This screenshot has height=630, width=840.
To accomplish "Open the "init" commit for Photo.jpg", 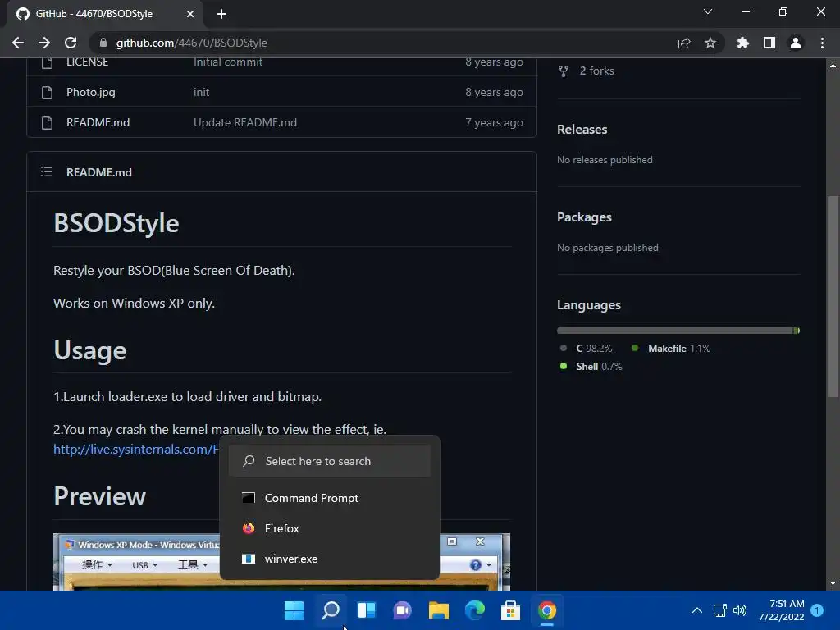I will click(x=202, y=92).
